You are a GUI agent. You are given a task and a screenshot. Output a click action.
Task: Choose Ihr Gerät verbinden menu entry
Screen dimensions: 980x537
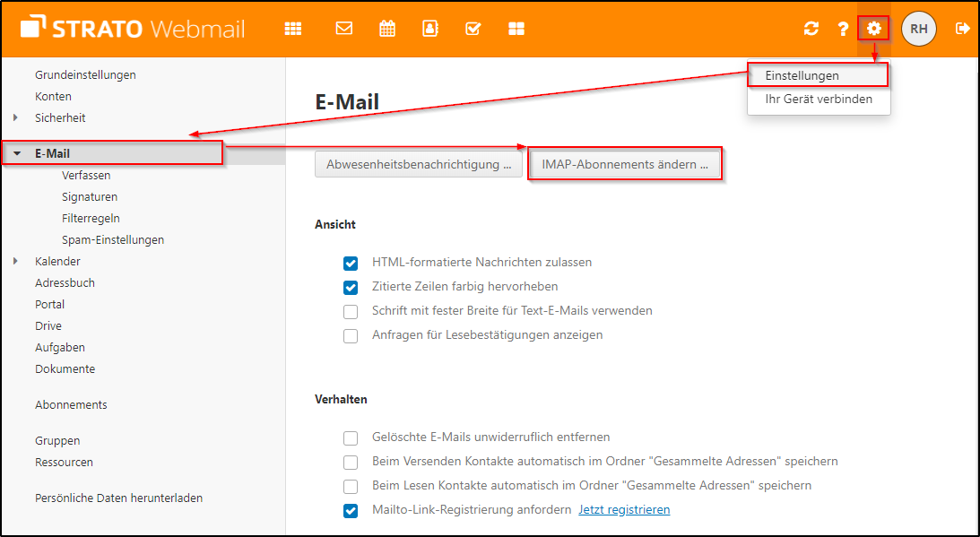pyautogui.click(x=819, y=100)
